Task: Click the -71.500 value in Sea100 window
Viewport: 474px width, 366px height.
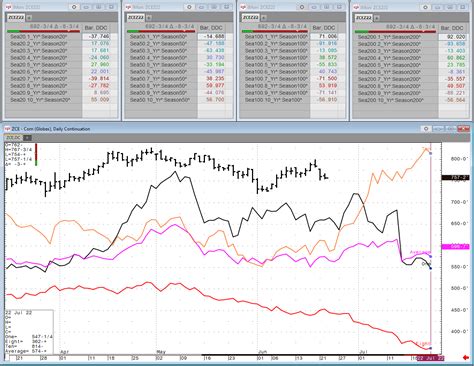Action: pos(328,78)
